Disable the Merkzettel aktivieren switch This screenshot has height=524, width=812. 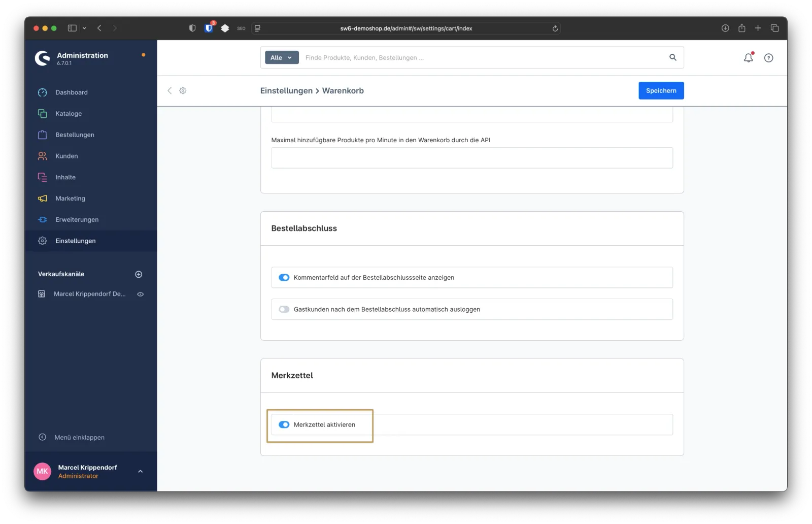coord(284,424)
